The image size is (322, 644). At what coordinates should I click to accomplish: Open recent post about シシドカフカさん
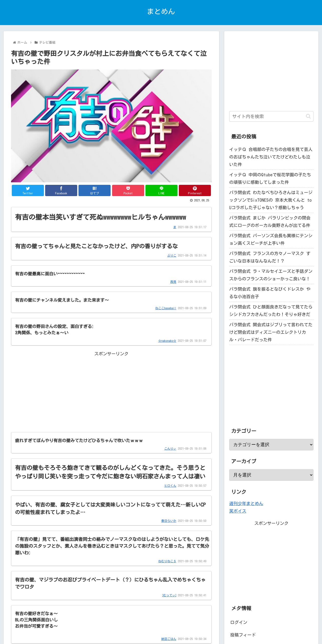point(271,310)
